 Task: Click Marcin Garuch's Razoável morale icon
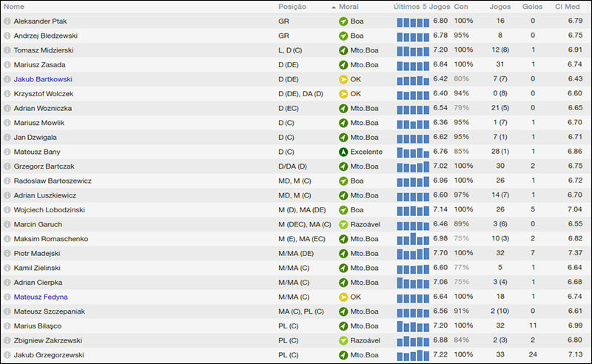pos(343,224)
